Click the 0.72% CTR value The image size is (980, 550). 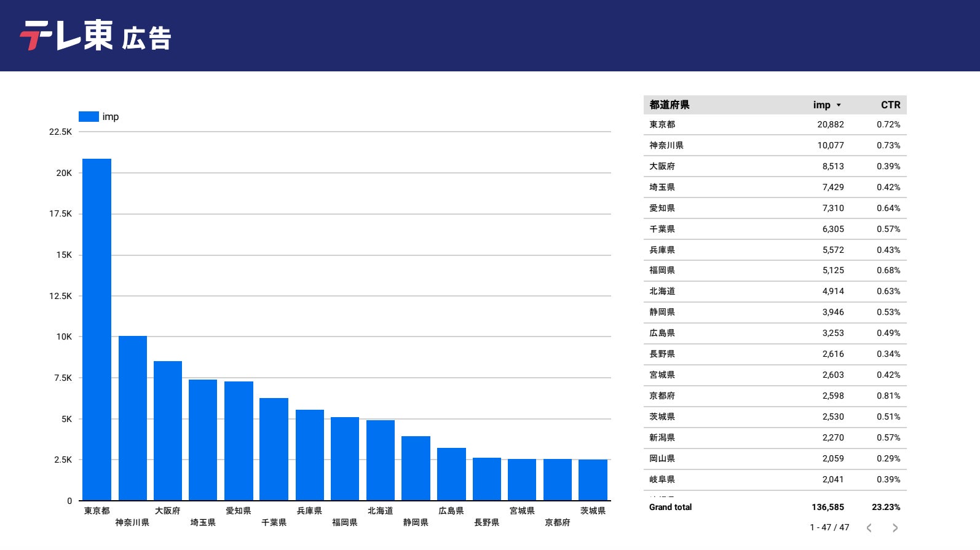coord(888,124)
